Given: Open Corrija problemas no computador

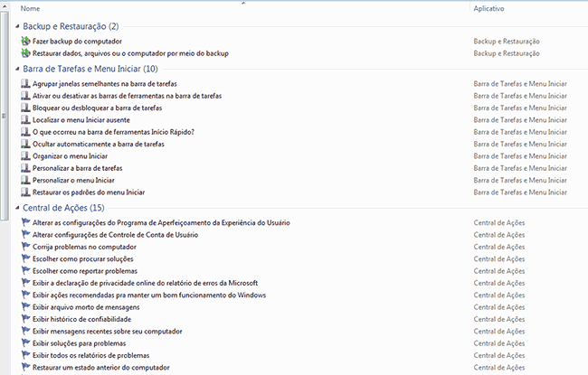Looking at the screenshot, I should 84,247.
